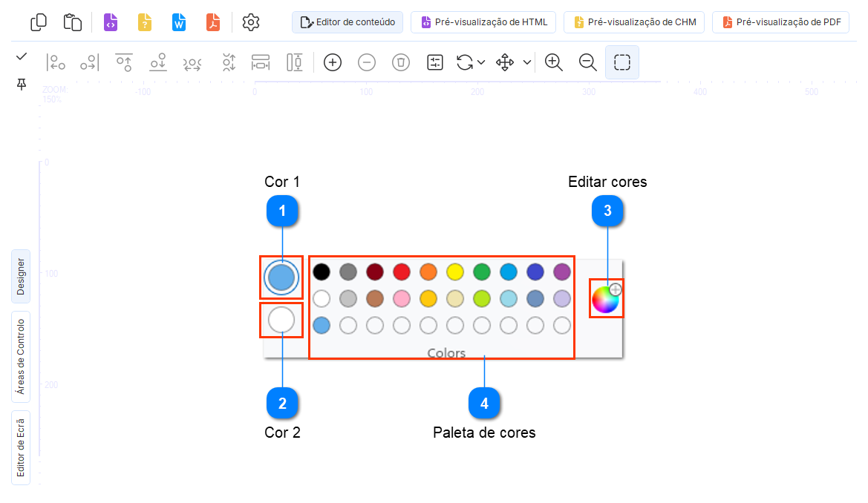Generate Word document with blue W icon
This screenshot has width=868, height=503.
(179, 22)
